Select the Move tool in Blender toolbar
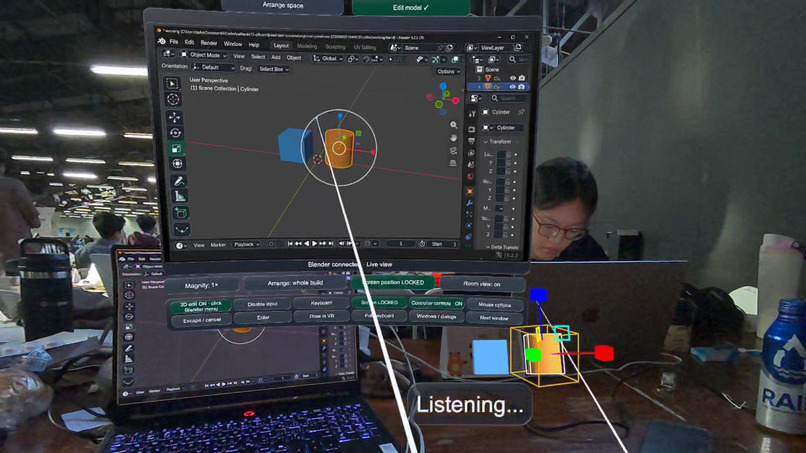Screen dimensions: 806x453 coord(174,117)
